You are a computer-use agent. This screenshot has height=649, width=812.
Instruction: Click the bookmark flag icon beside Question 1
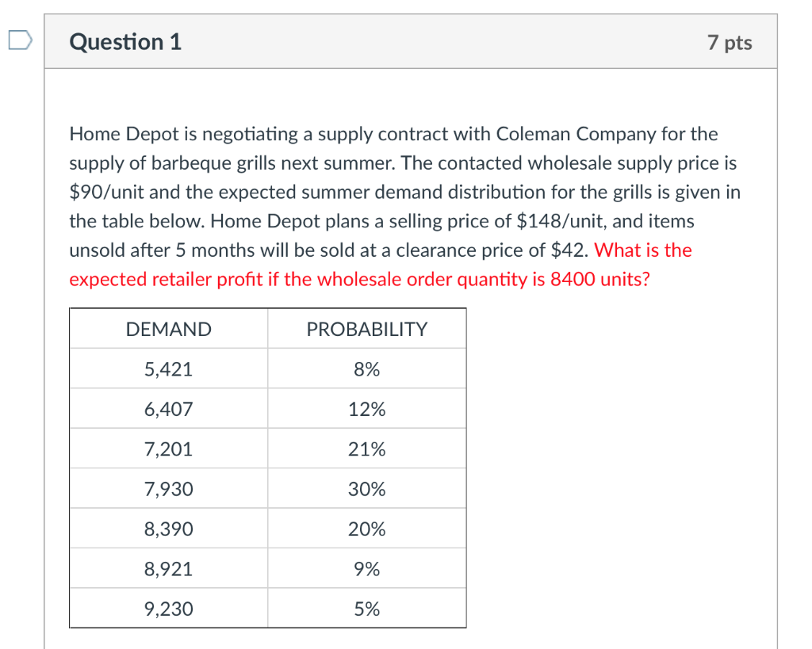tap(20, 38)
